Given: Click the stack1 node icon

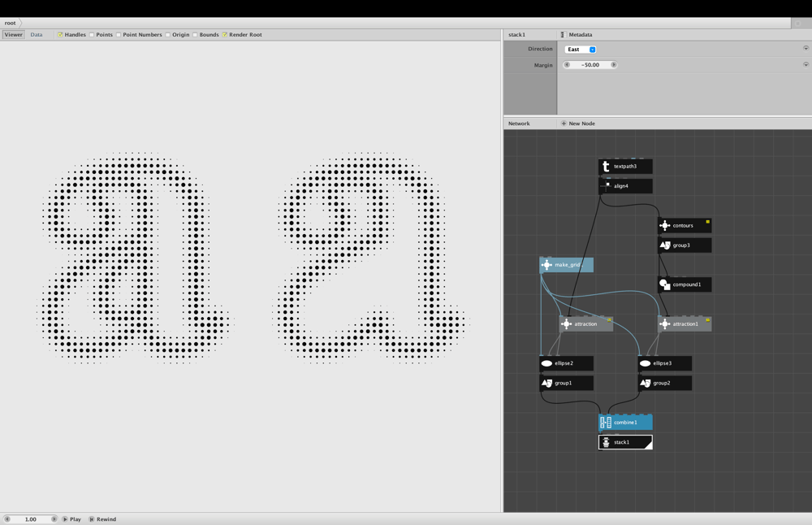Looking at the screenshot, I should point(606,442).
